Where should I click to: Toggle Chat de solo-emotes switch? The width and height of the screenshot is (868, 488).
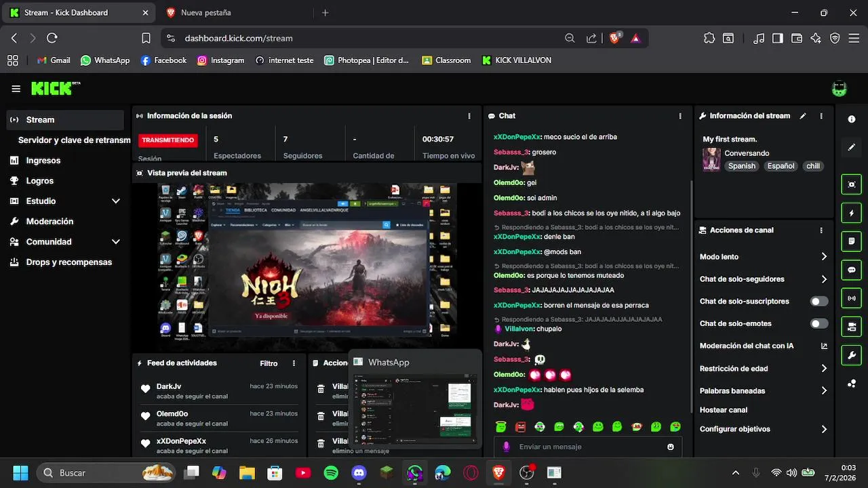[x=819, y=323]
